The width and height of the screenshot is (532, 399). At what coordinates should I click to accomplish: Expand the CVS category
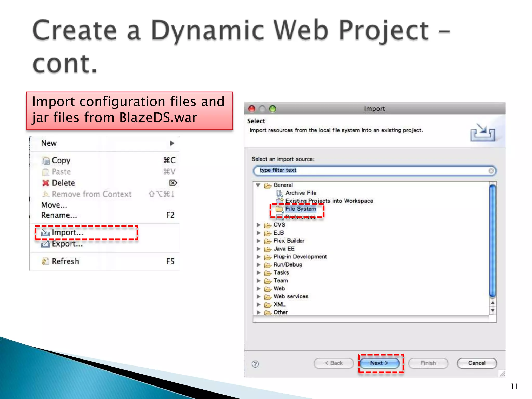click(x=258, y=225)
